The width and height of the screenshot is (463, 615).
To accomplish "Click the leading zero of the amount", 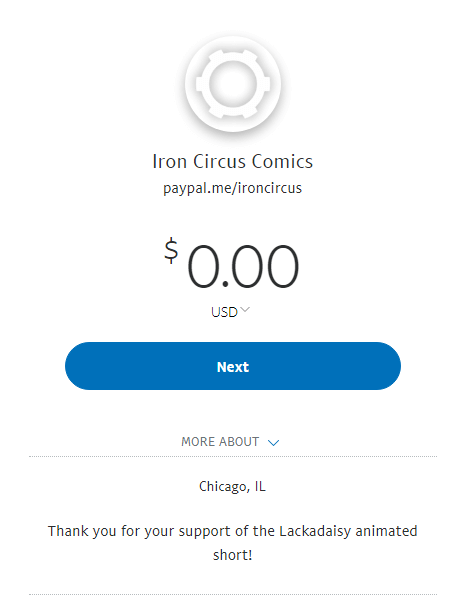I will [x=203, y=266].
